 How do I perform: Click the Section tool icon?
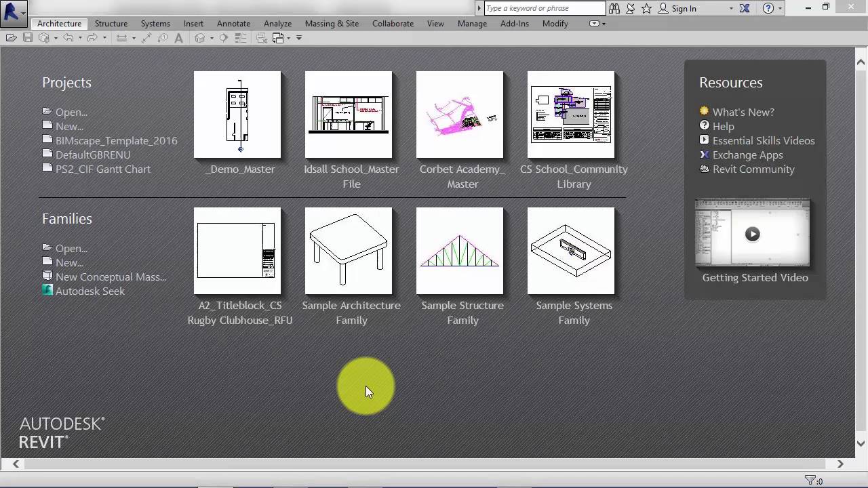tap(223, 38)
